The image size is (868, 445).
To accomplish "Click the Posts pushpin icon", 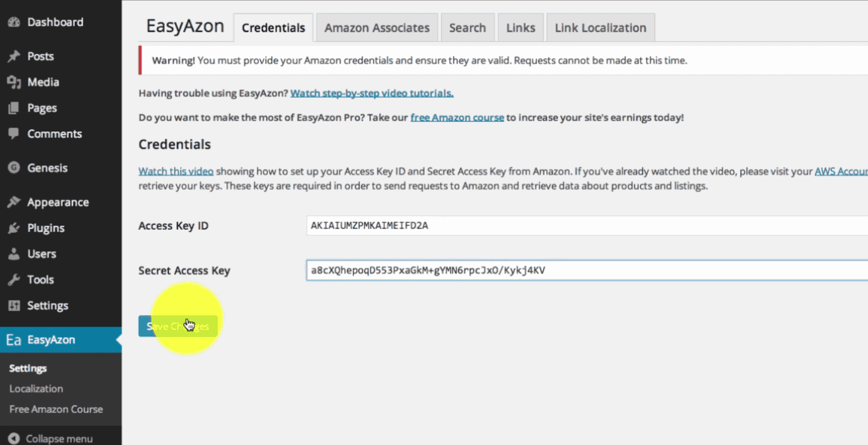I will point(13,56).
